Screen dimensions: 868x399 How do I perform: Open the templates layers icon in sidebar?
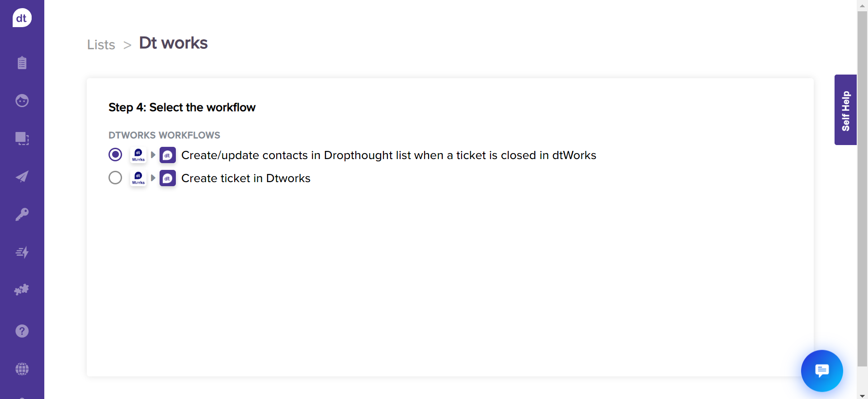(22, 139)
